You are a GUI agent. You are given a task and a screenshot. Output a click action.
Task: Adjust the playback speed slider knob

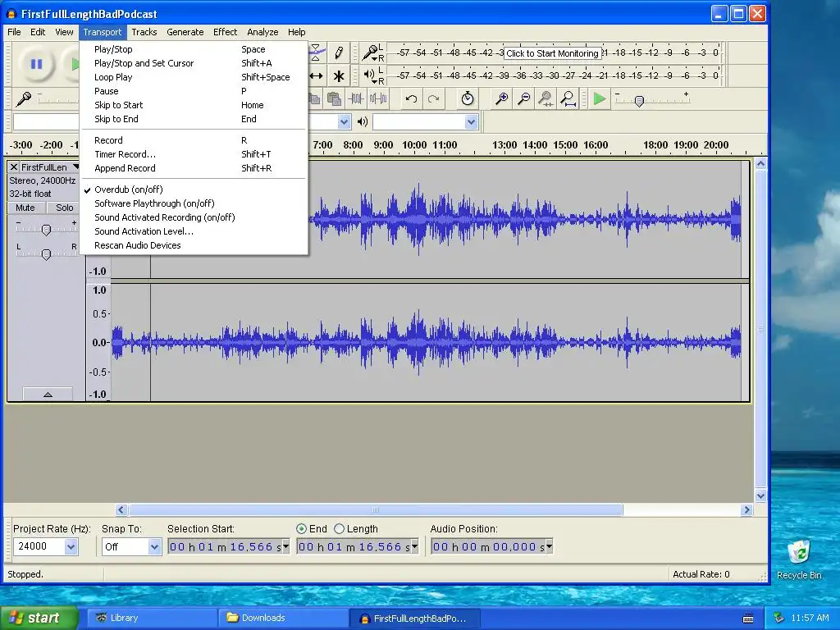(638, 101)
